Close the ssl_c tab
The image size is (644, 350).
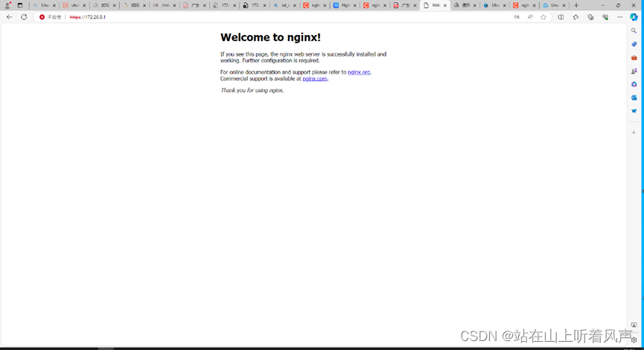click(295, 6)
